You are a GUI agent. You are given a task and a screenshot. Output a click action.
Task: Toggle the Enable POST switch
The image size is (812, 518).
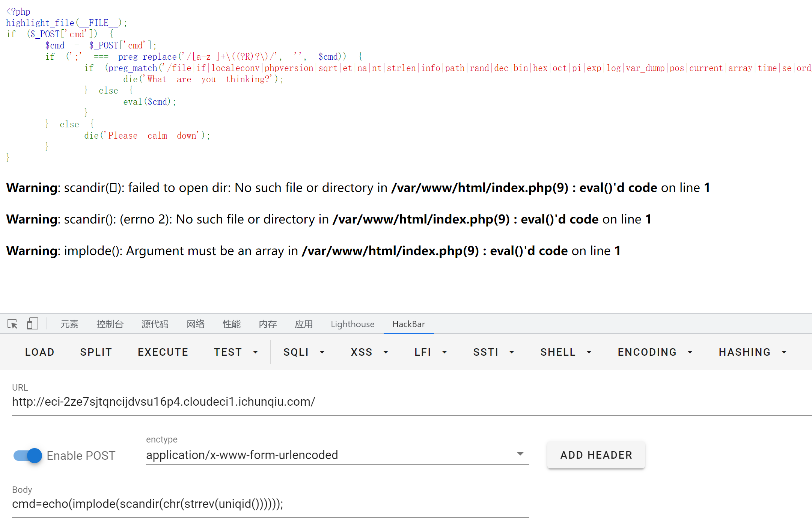(28, 456)
